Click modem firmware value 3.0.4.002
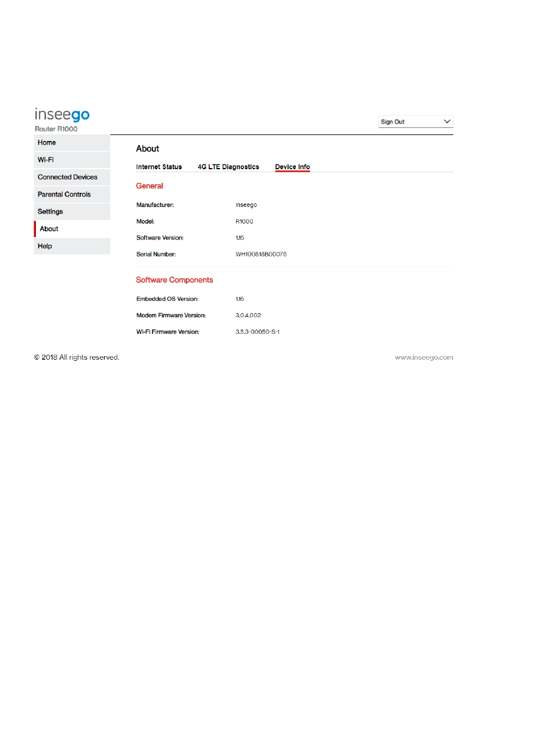 [248, 315]
